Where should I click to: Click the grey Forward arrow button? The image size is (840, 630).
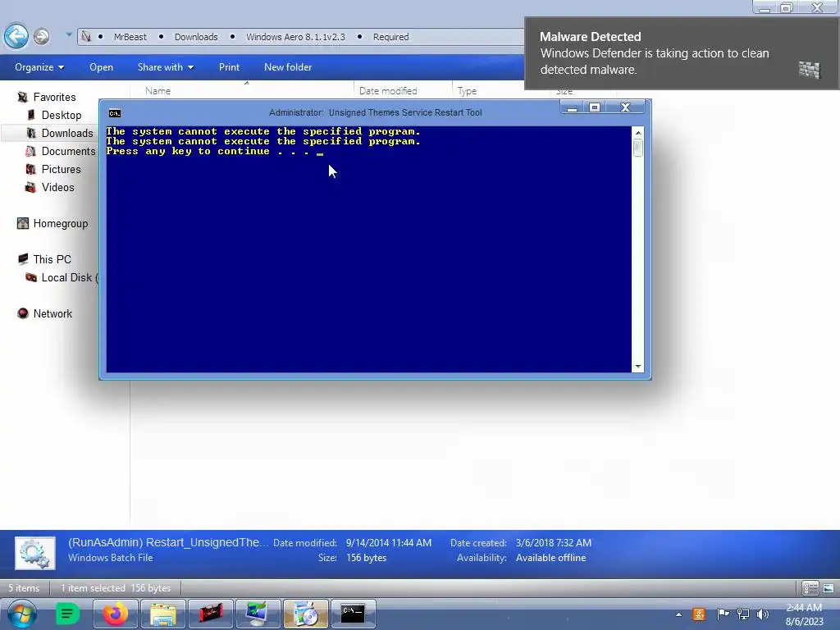(x=42, y=36)
